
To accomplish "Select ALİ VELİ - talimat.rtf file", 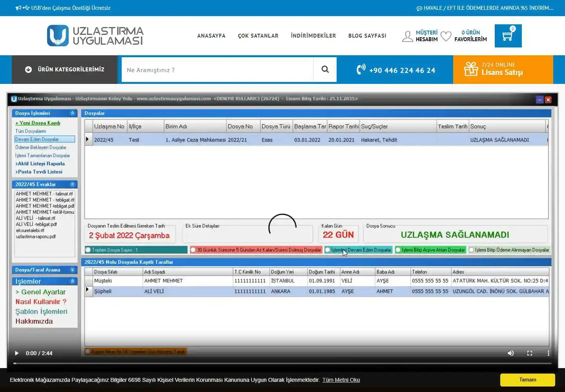I will tap(36, 218).
